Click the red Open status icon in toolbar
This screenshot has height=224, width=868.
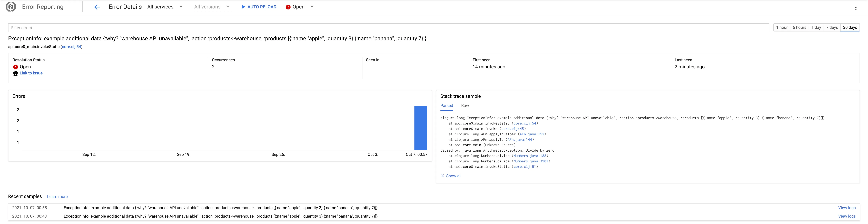[x=288, y=7]
